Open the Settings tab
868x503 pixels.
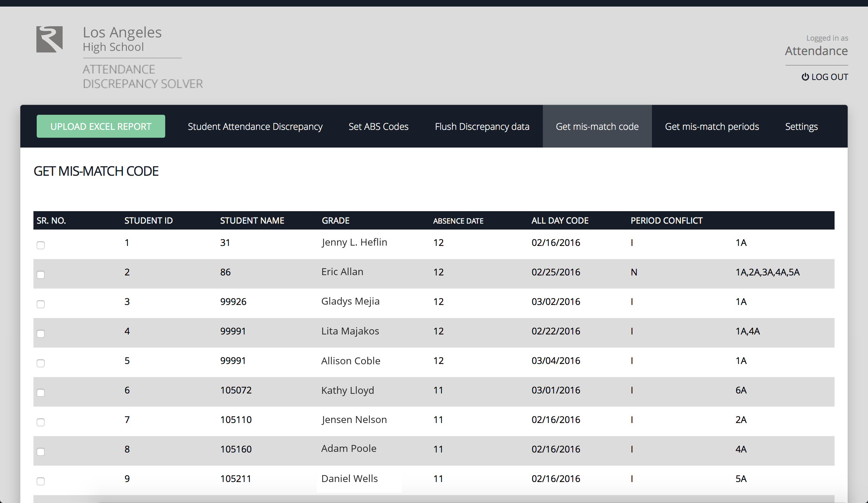801,127
